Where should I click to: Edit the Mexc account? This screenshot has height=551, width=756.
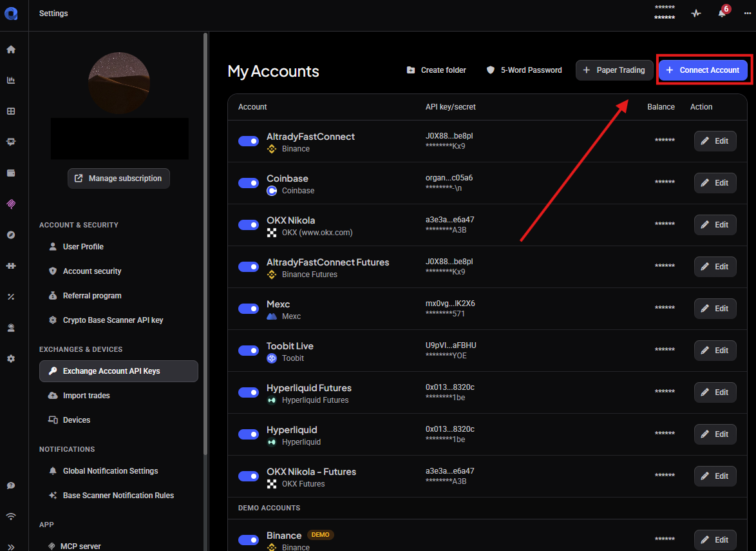click(715, 309)
